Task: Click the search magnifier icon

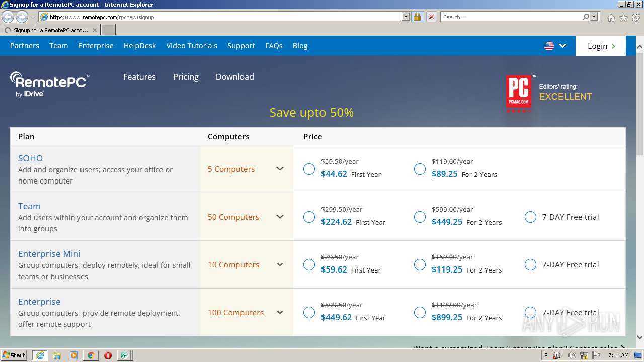Action: point(586,17)
